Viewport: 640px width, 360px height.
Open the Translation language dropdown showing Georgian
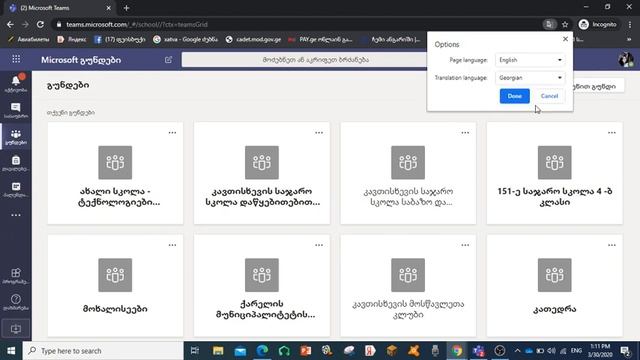[530, 78]
